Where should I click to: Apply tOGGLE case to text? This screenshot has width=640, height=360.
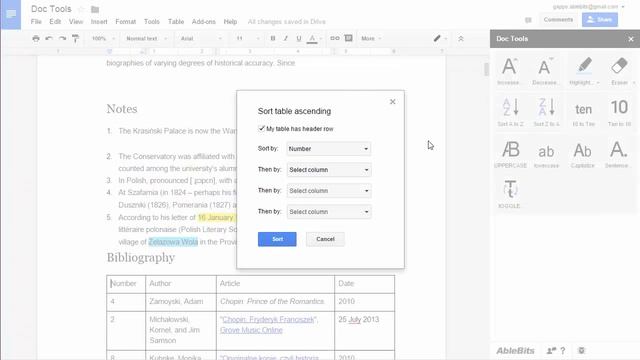coord(510,193)
